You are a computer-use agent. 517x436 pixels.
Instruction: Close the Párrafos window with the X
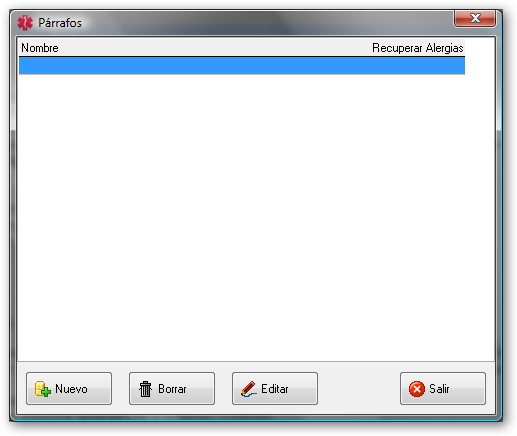click(475, 18)
